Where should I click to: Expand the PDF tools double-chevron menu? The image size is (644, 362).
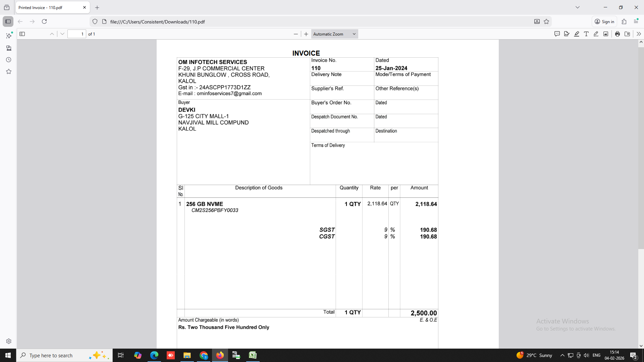click(639, 34)
